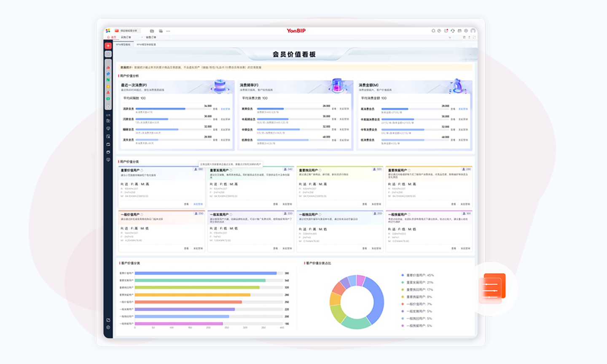The image size is (607, 364).
Task: Open the sidebar search icon
Action: pyautogui.click(x=108, y=54)
